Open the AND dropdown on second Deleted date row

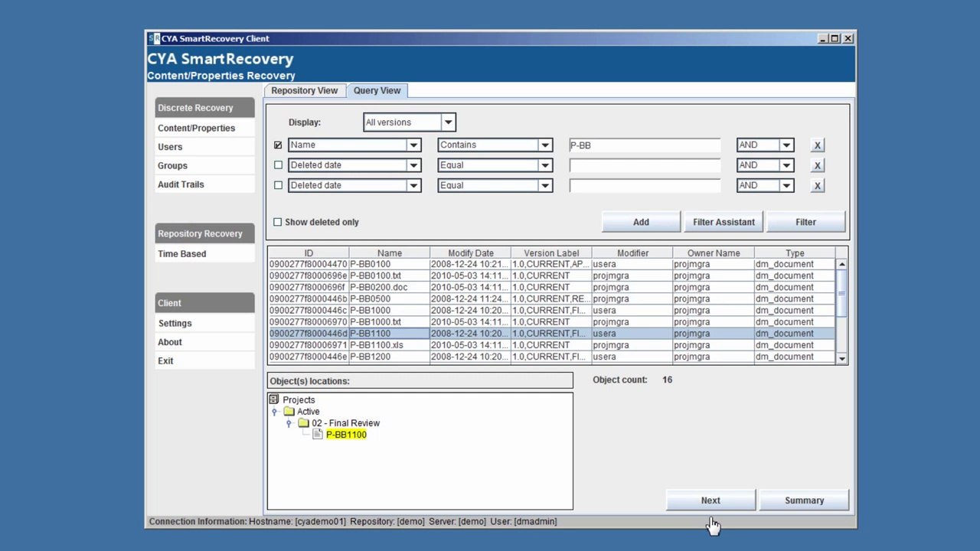point(786,185)
